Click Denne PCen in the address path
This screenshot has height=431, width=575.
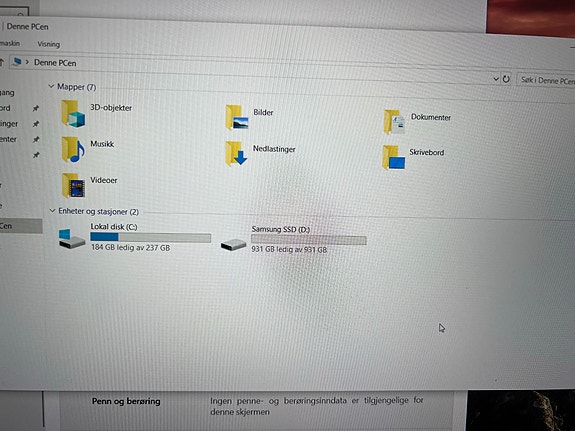click(x=55, y=63)
